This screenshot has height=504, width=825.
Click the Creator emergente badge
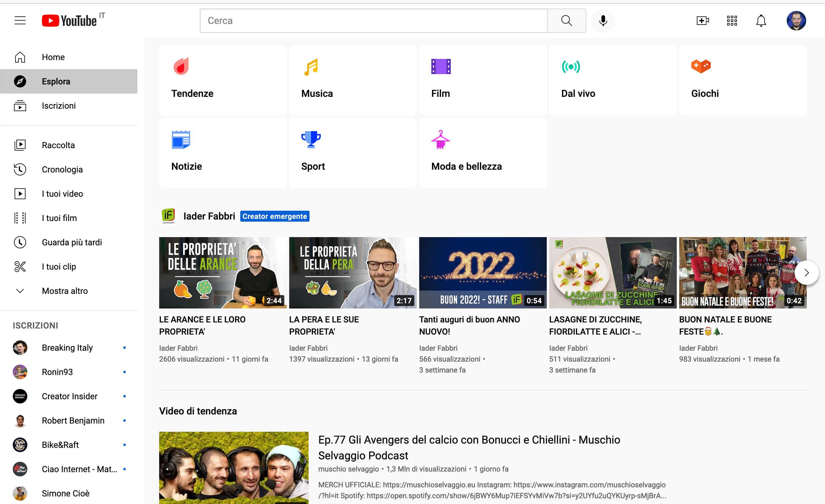point(275,216)
